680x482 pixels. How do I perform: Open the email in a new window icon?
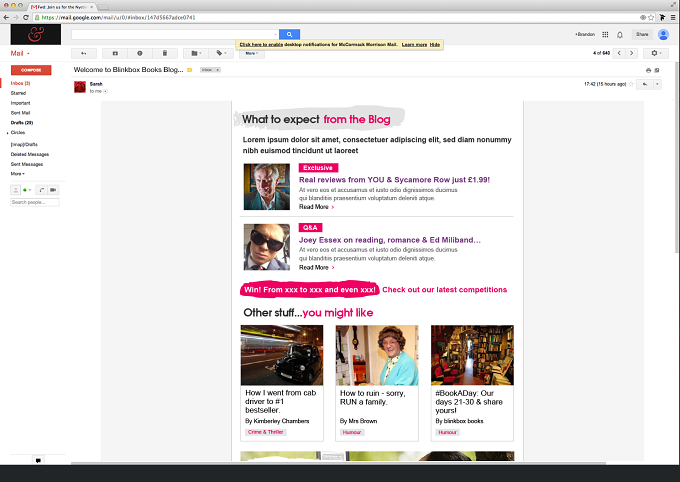tap(657, 70)
